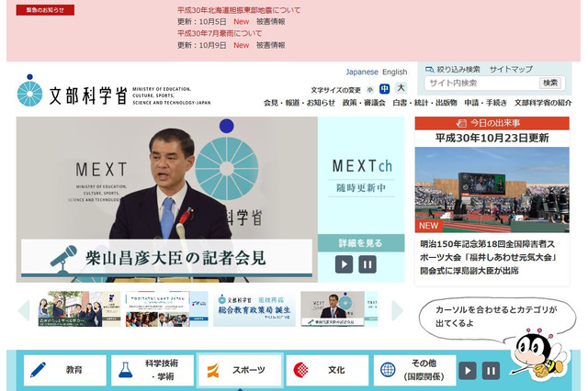
Task: Click the 緊急のお知らせ red label
Action: coord(45,10)
